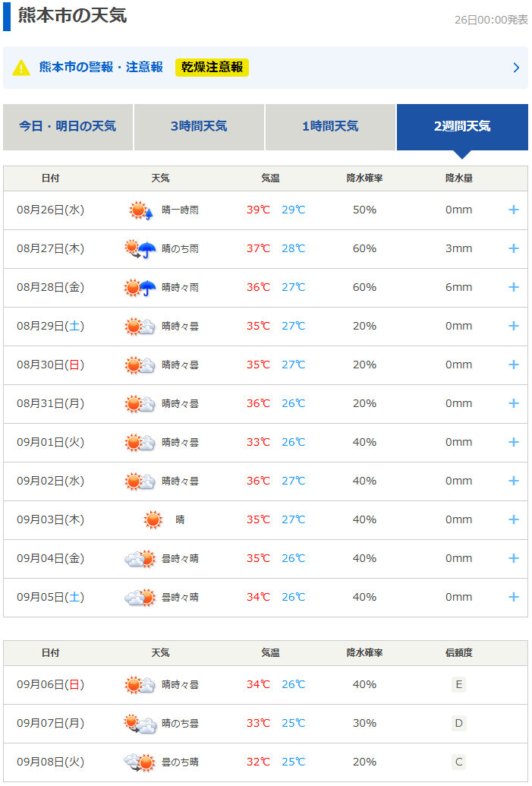The image size is (532, 786).
Task: Expand the 09月01日 row plus sign
Action: pyautogui.click(x=514, y=442)
